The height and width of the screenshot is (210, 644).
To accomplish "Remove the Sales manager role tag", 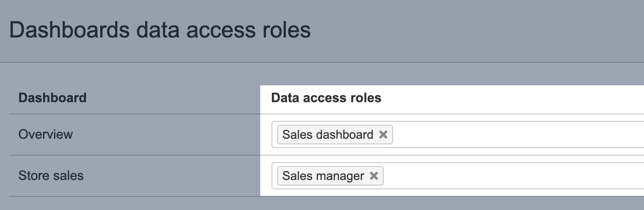I will pos(373,176).
